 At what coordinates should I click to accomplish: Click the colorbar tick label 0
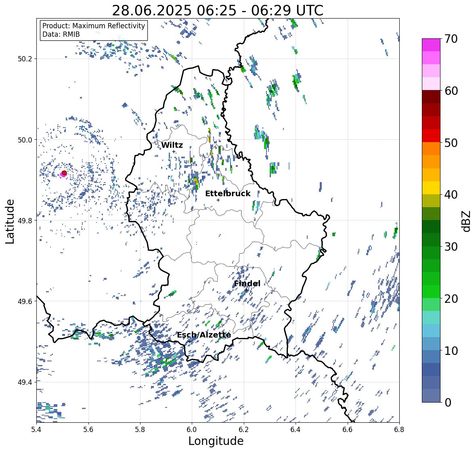(x=448, y=403)
